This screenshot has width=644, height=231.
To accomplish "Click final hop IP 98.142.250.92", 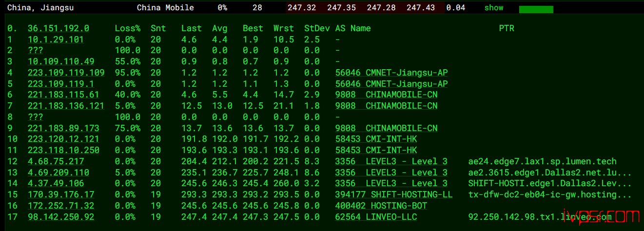I will [61, 217].
